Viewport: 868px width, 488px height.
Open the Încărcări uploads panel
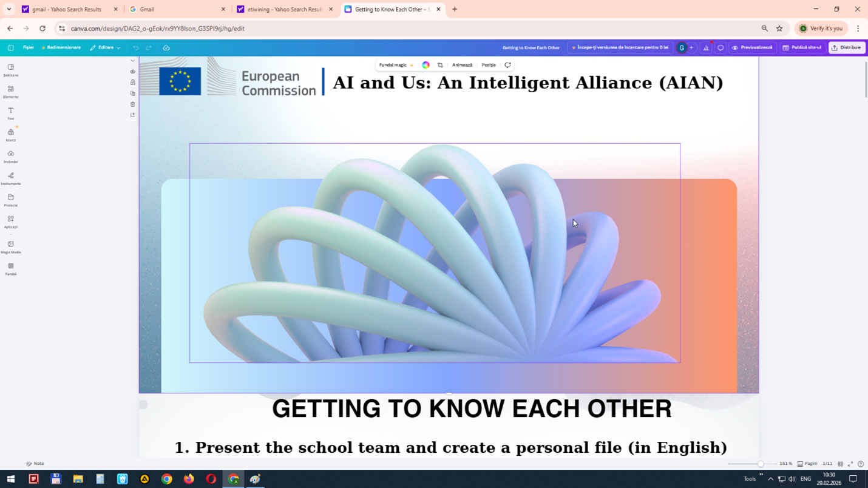(11, 157)
